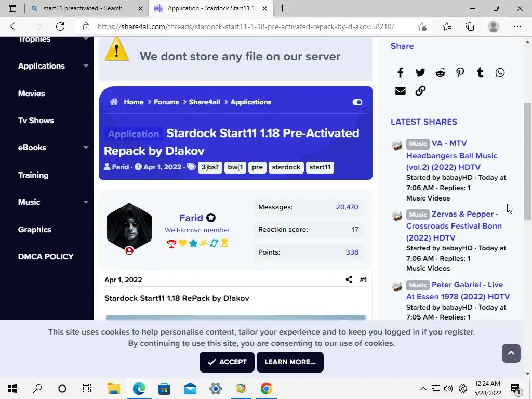
Task: Open DMCA POLICY sidebar item
Action: point(46,257)
